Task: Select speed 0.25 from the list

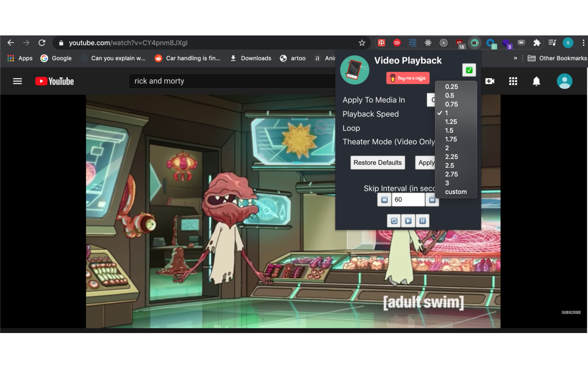Action: (456, 86)
